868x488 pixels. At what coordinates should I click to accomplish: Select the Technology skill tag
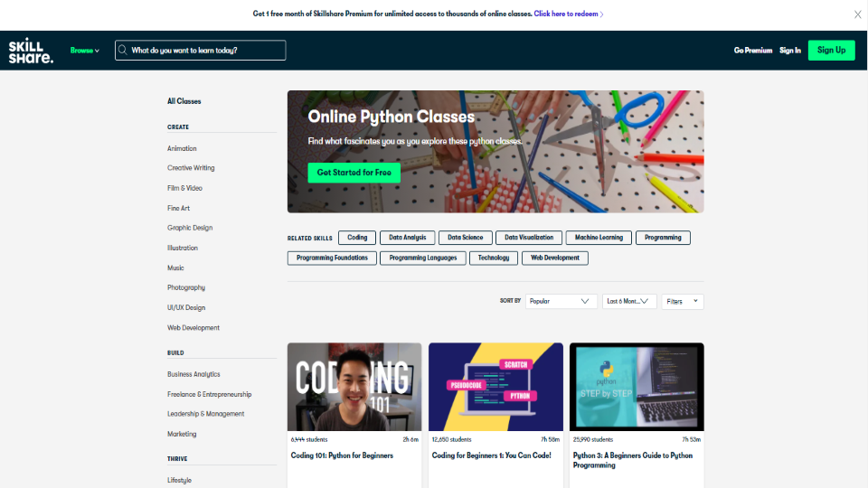pyautogui.click(x=494, y=258)
